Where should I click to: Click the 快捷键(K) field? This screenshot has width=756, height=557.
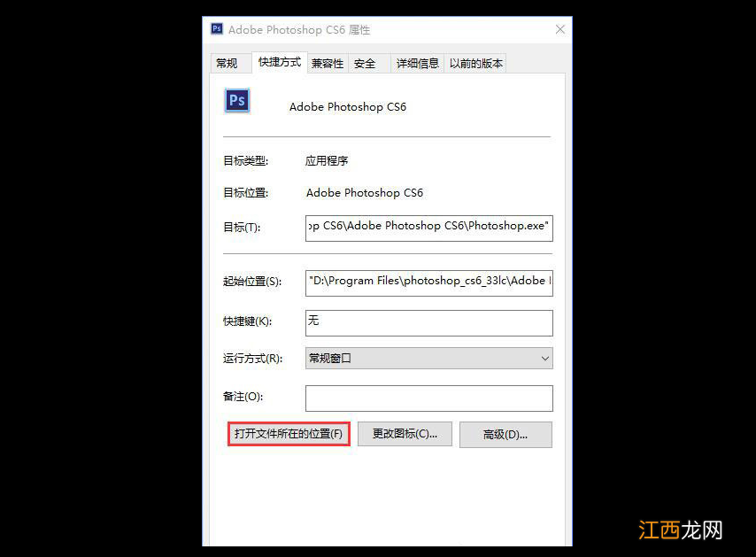tap(429, 323)
